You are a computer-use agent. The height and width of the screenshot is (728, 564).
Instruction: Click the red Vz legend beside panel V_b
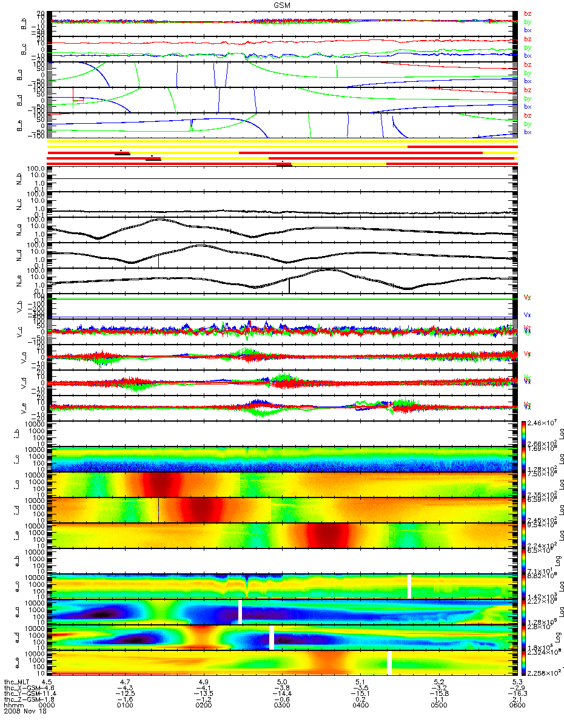(x=528, y=297)
